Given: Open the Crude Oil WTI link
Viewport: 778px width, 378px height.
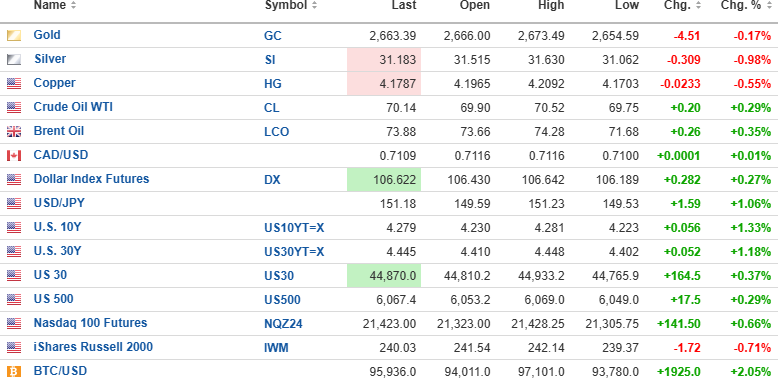Looking at the screenshot, I should pos(73,107).
